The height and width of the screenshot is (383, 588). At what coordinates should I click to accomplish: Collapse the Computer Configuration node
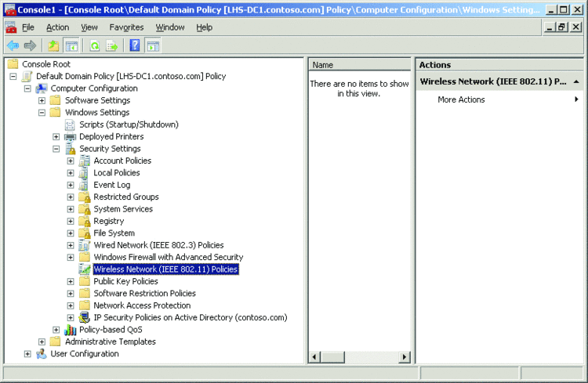tap(27, 89)
